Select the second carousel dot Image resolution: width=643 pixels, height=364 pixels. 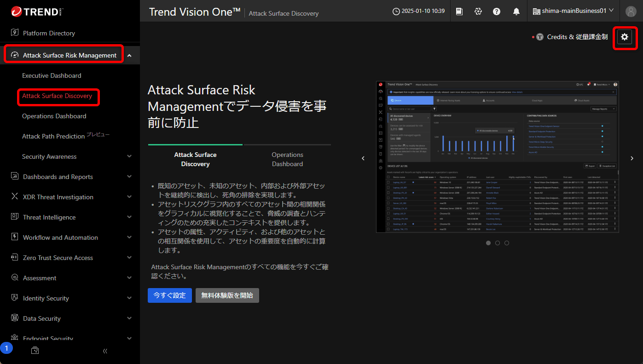point(498,243)
